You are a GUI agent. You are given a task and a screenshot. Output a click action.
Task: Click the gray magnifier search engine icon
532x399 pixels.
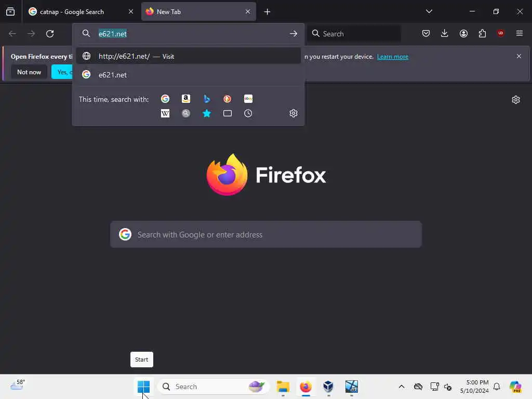click(x=186, y=113)
